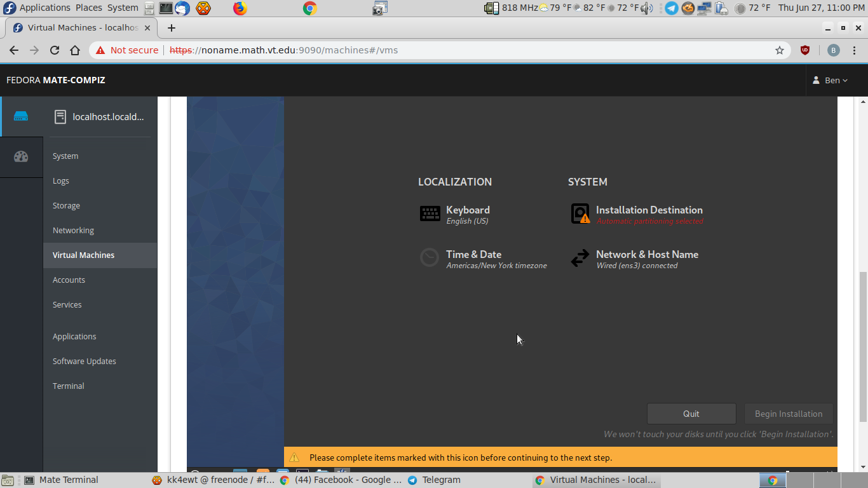868x488 pixels.
Task: Open the System menu in top panel
Action: point(123,8)
